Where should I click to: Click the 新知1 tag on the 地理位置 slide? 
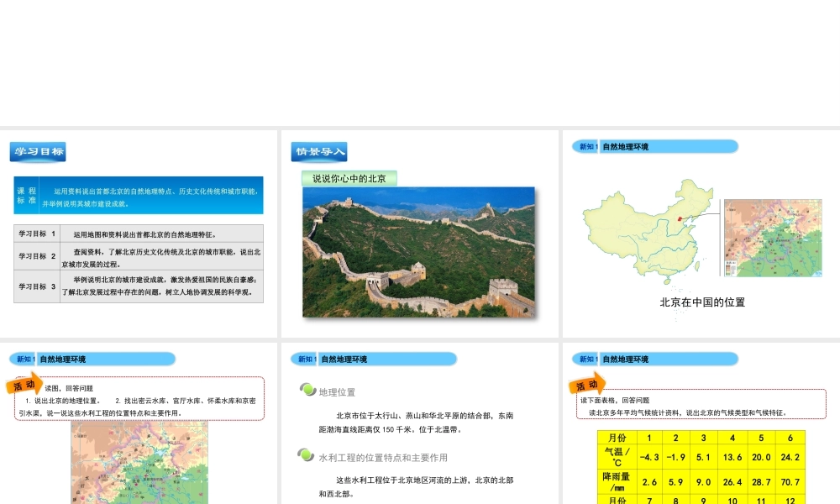pos(306,360)
